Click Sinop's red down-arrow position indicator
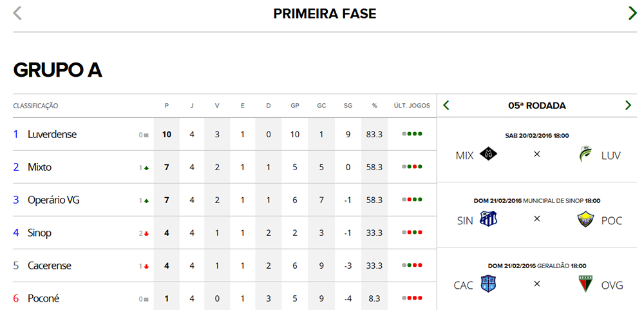Image resolution: width=644 pixels, height=310 pixels. 147,233
